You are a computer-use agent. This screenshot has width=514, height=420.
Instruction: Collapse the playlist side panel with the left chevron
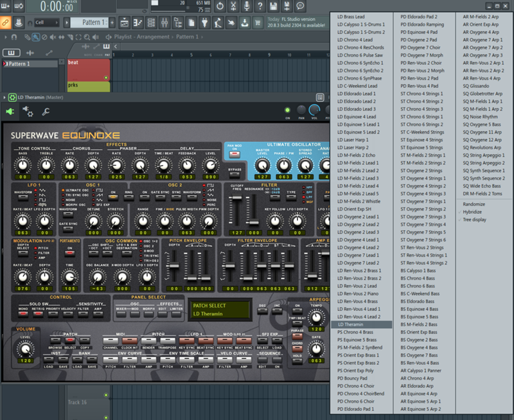click(116, 46)
